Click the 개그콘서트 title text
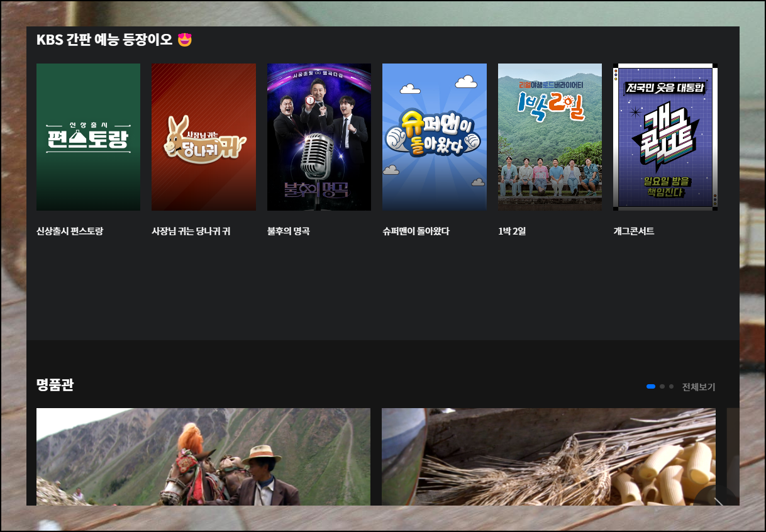 (x=634, y=231)
